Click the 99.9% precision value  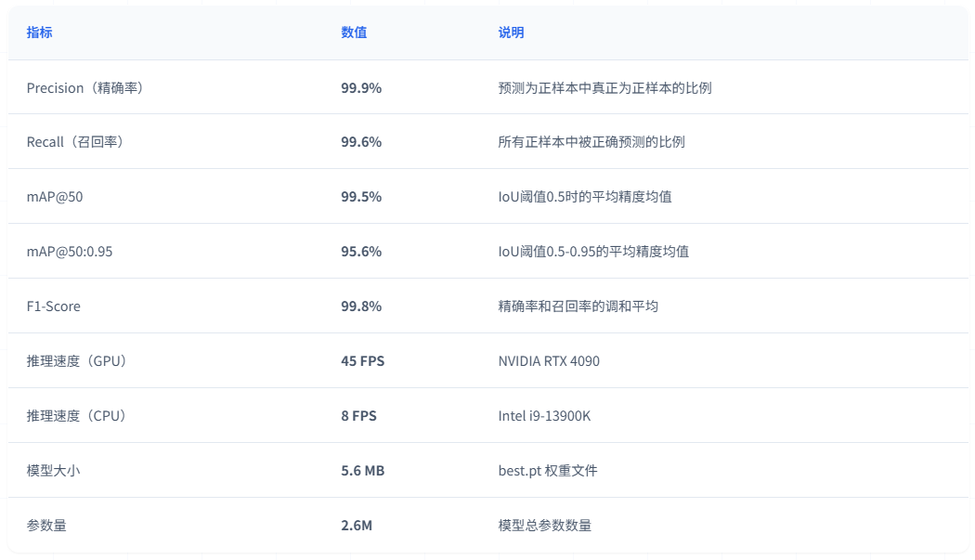coord(361,88)
